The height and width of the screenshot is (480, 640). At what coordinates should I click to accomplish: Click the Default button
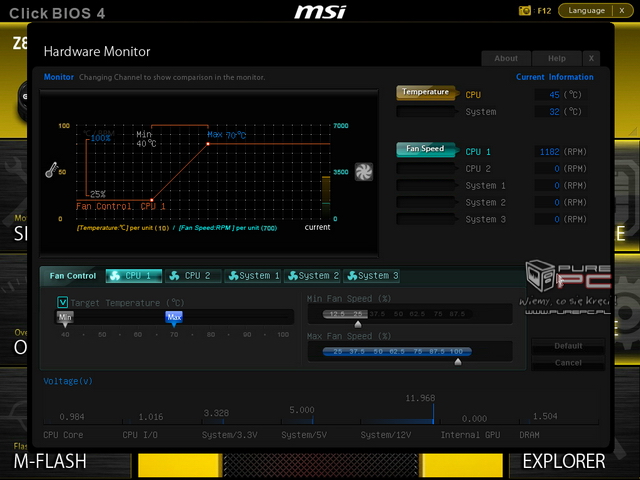click(x=568, y=346)
